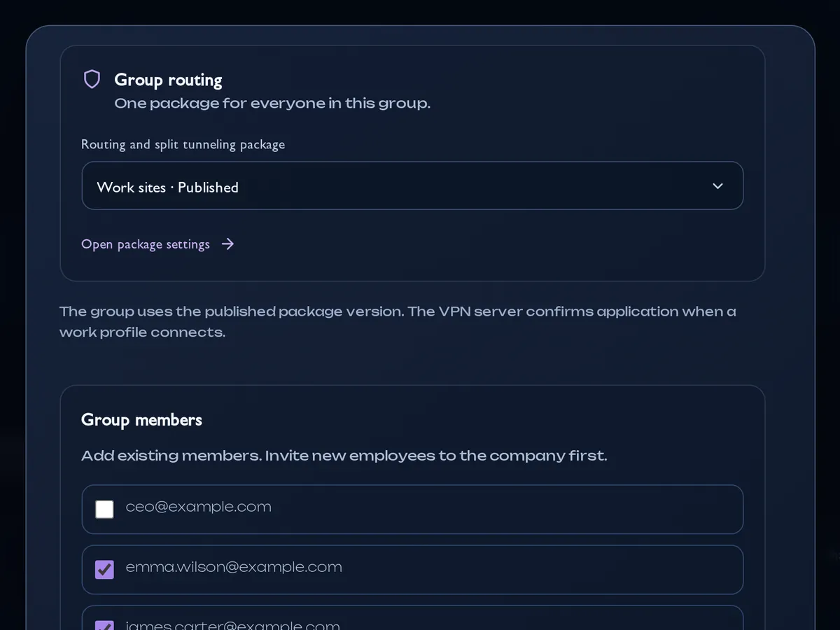
Task: Click the note starting 'The group uses the published'
Action: coord(398,321)
